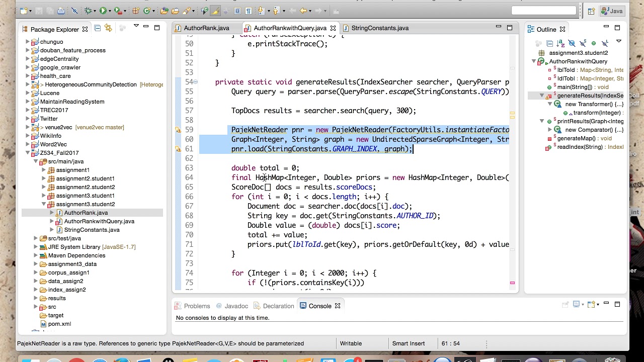The width and height of the screenshot is (644, 362).
Task: Collapse the Z534_Fall2017 project
Action: tap(28, 153)
